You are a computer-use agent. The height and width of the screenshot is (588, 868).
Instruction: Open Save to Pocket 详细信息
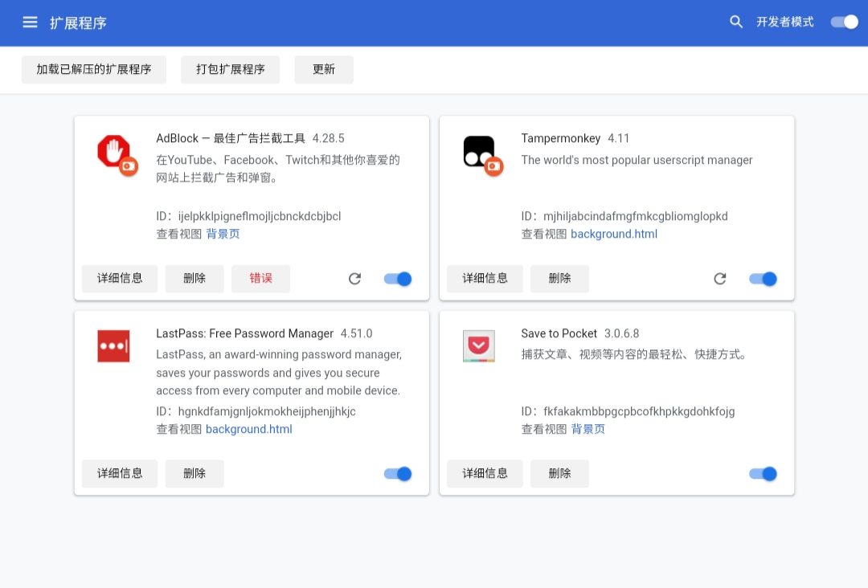[x=485, y=473]
